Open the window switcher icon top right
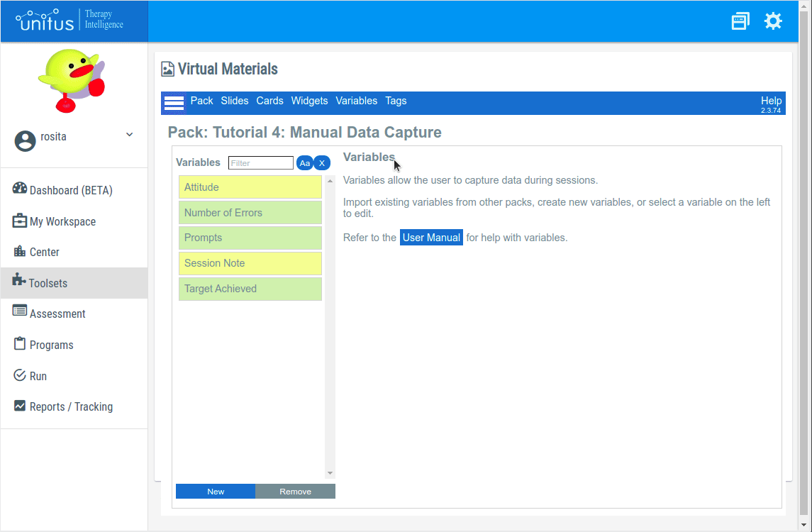Viewport: 812px width, 532px height. 740,21
